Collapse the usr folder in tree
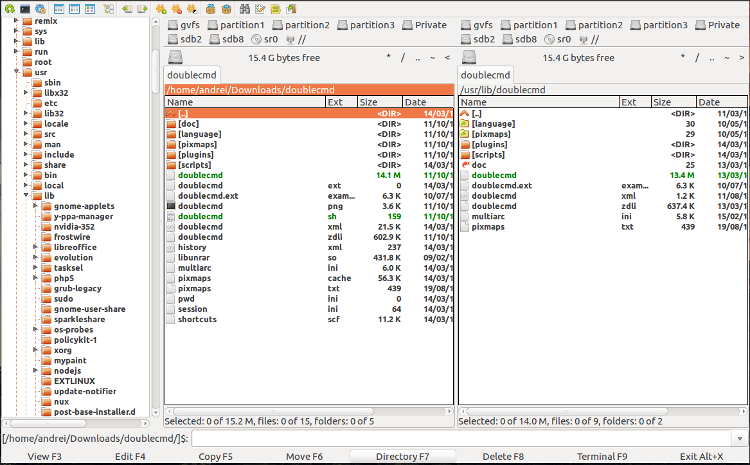 click(x=16, y=72)
